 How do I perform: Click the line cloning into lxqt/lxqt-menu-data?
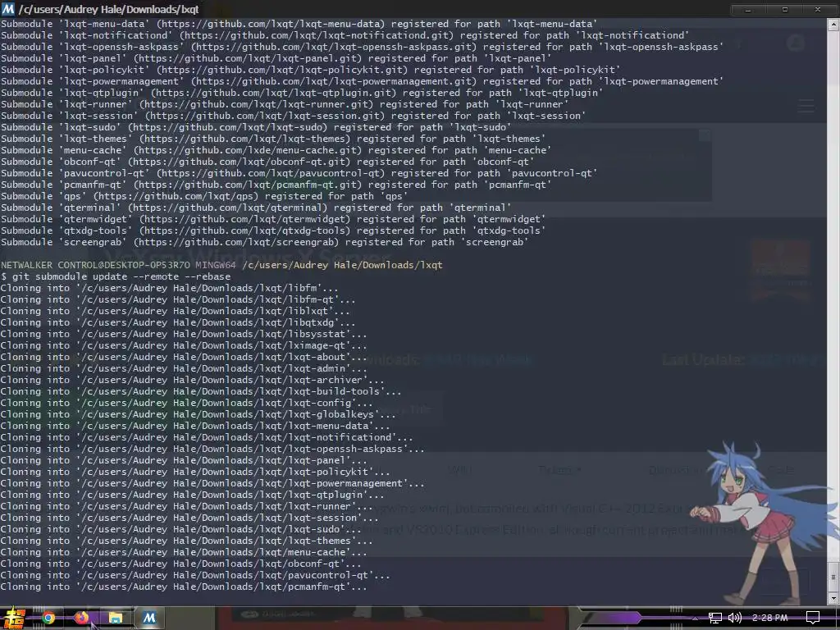(195, 426)
